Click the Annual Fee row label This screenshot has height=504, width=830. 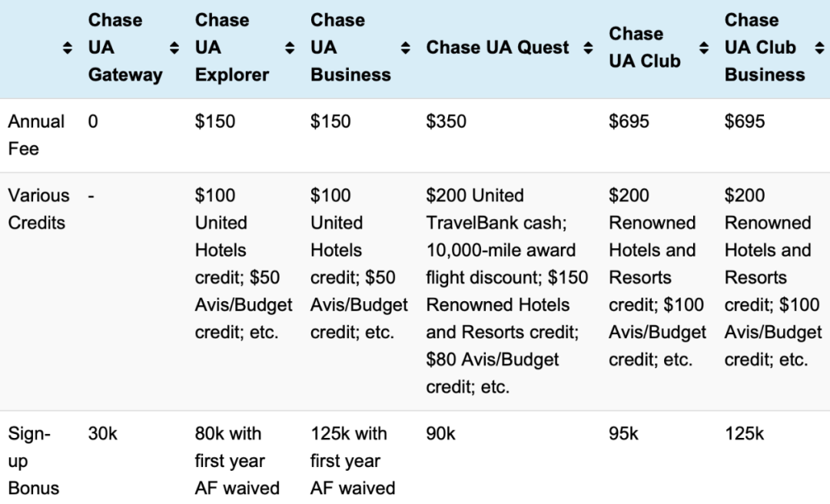[x=36, y=135]
